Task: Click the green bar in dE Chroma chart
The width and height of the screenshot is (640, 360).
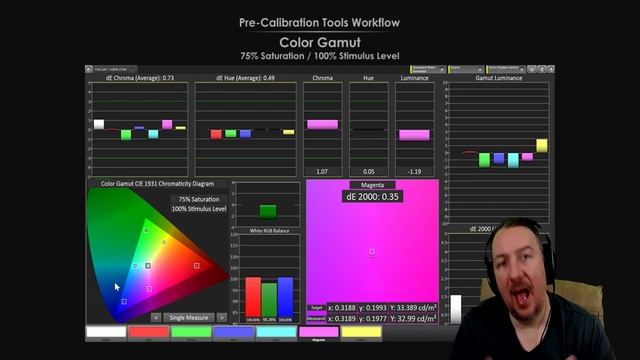Action: click(x=126, y=135)
